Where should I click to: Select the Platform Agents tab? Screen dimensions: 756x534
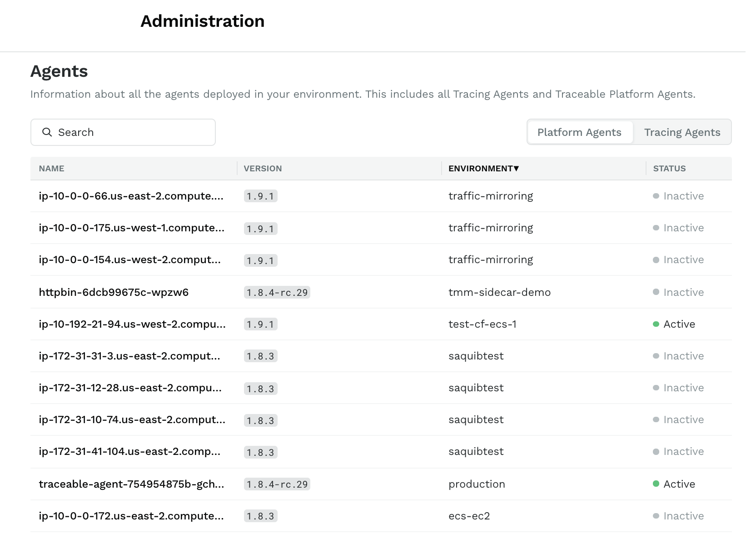[x=579, y=132]
